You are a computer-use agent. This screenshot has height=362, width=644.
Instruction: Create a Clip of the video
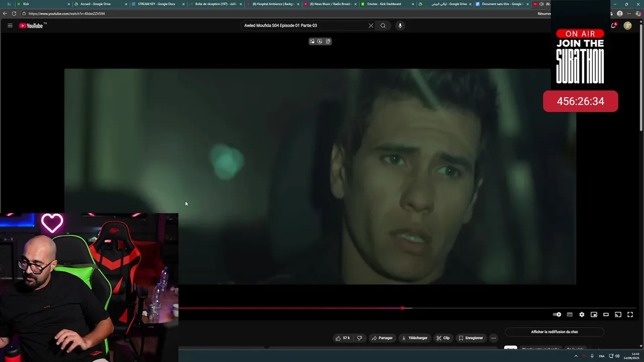coord(443,338)
